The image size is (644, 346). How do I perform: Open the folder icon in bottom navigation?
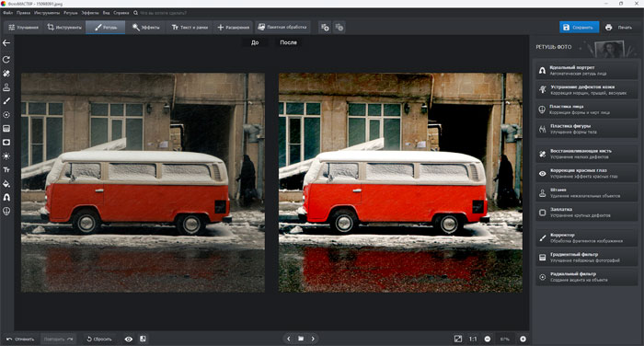click(301, 339)
